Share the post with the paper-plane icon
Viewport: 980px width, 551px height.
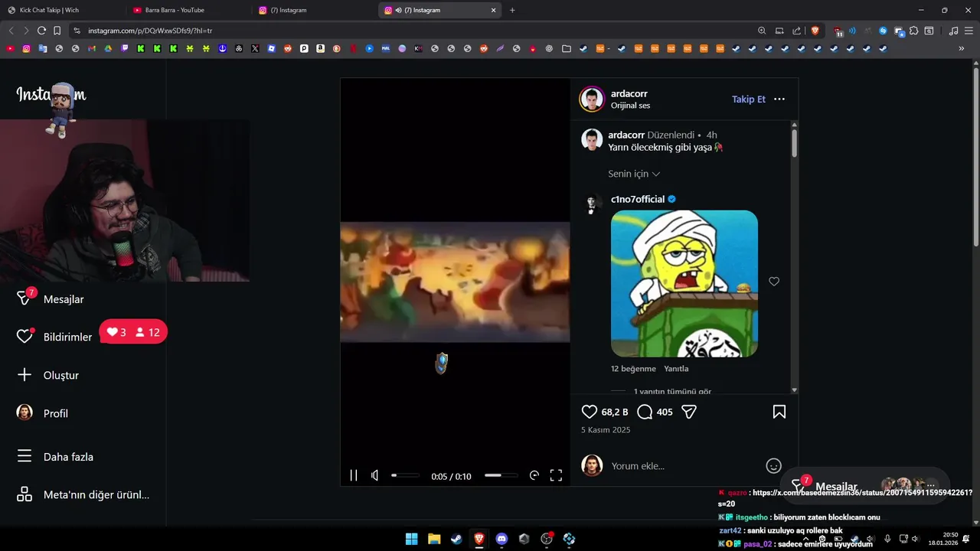coord(689,412)
